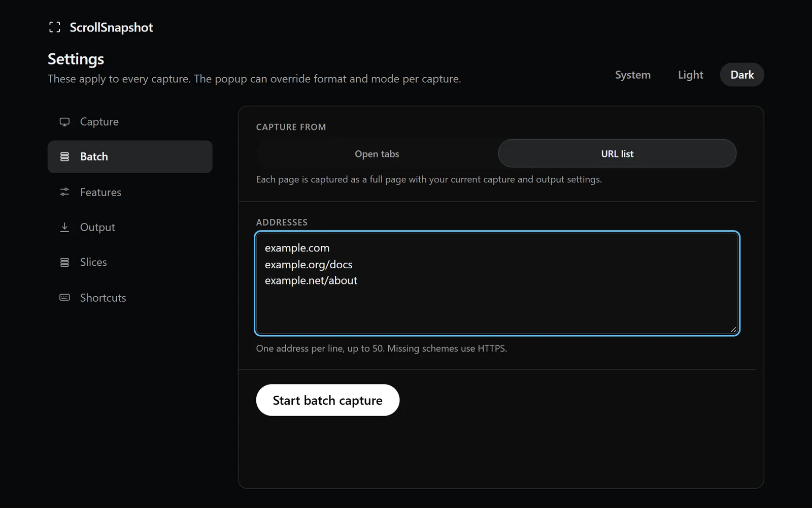The image size is (812, 508).
Task: Click the ADDRESSES section label
Action: [x=282, y=222]
